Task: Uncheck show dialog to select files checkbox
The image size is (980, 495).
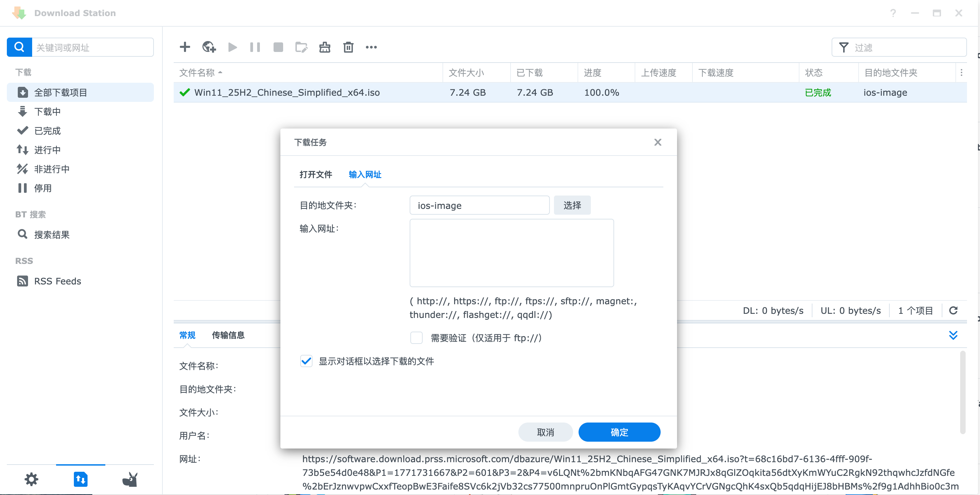Action: (306, 361)
